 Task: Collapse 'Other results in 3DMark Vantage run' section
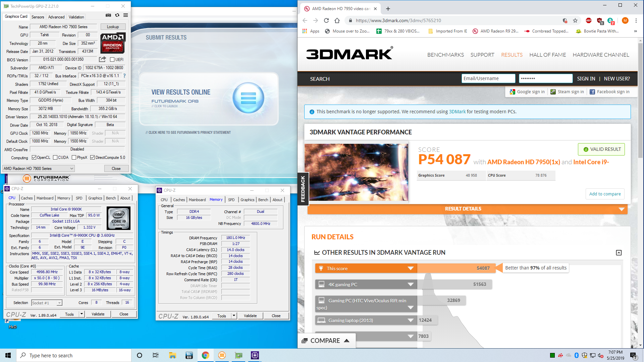(x=619, y=253)
